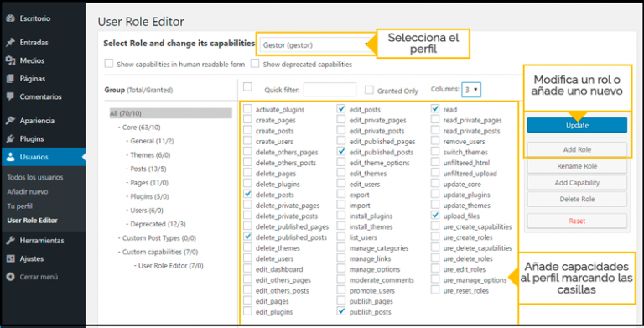The image size is (644, 328).
Task: Open the role selector showing Gestor (gestor)
Action: tap(315, 44)
